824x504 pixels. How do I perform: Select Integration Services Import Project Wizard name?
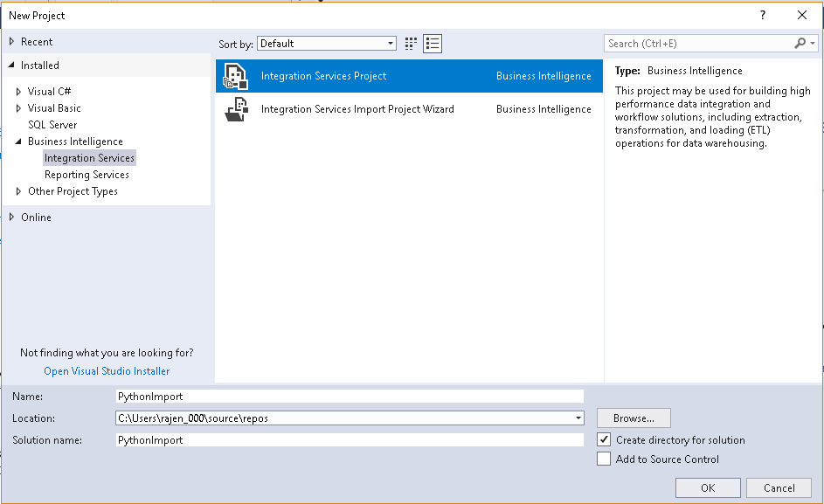357,109
